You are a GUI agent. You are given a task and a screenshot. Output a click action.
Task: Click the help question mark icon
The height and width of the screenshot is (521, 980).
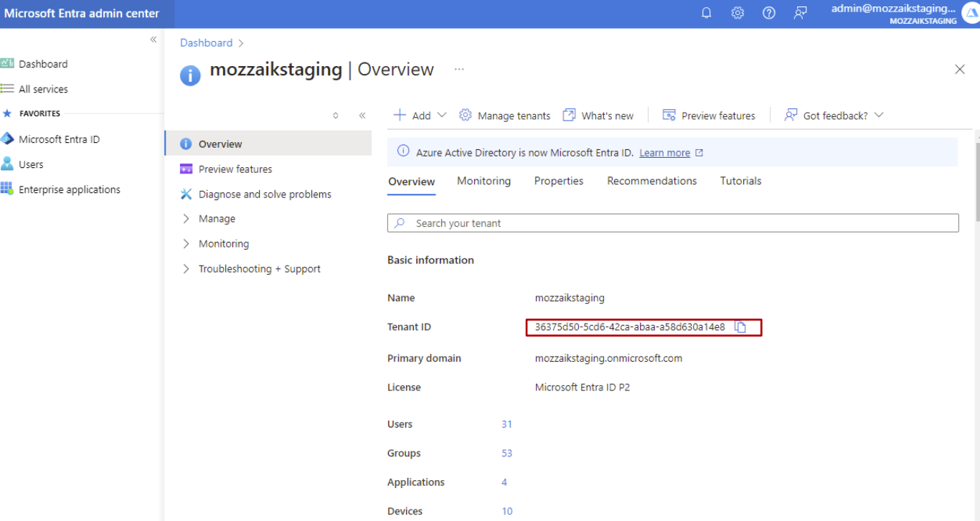[769, 13]
